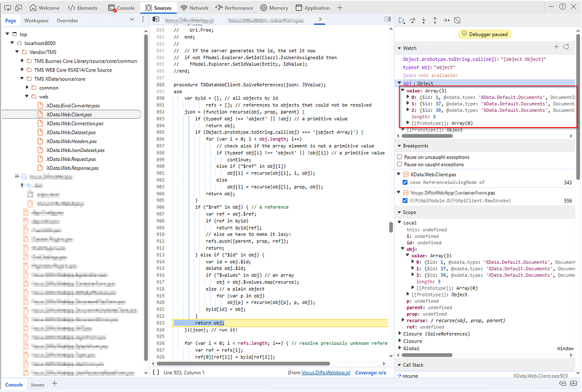The image size is (582, 392).
Task: Collapse localhost:8000 node
Action: 12,43
